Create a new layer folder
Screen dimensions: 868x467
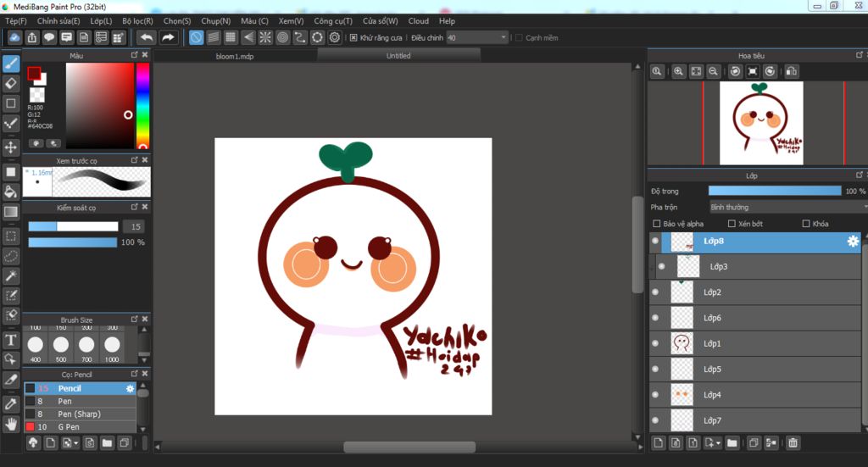pyautogui.click(x=732, y=442)
